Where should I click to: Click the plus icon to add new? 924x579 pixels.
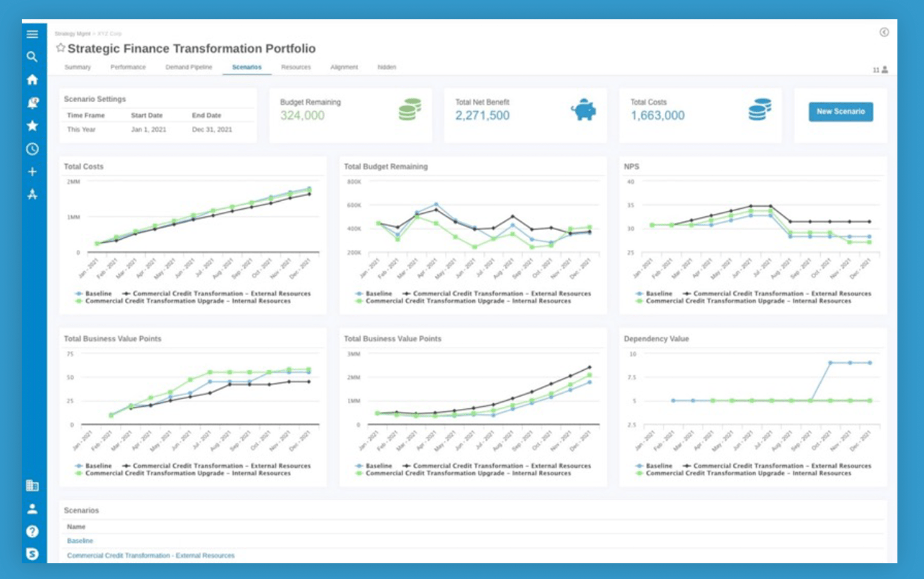pyautogui.click(x=32, y=171)
